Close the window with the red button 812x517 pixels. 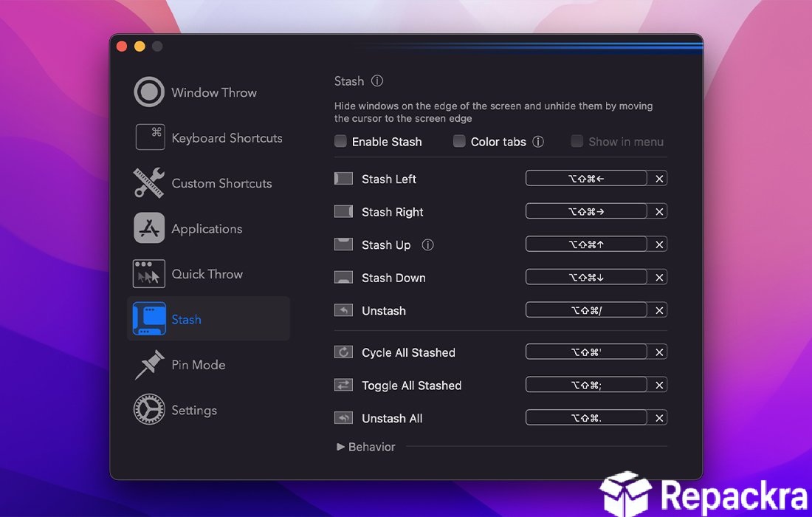(x=123, y=47)
